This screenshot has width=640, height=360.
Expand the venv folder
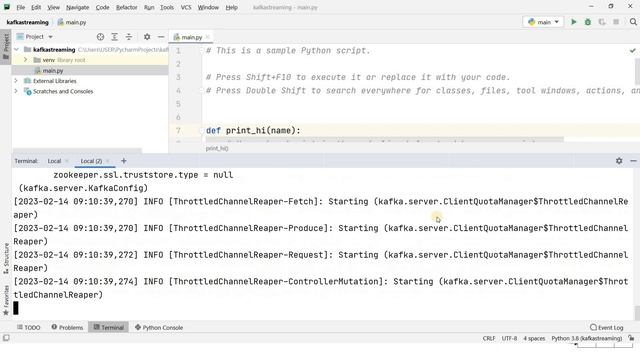(25, 60)
